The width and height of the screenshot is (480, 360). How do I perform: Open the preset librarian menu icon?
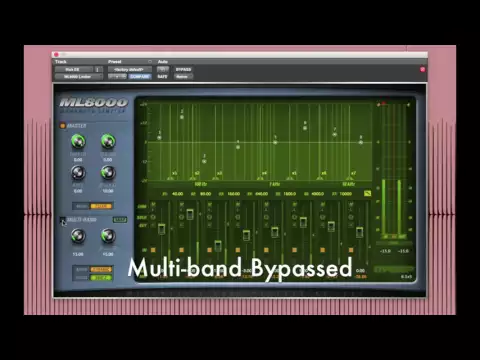pos(150,62)
